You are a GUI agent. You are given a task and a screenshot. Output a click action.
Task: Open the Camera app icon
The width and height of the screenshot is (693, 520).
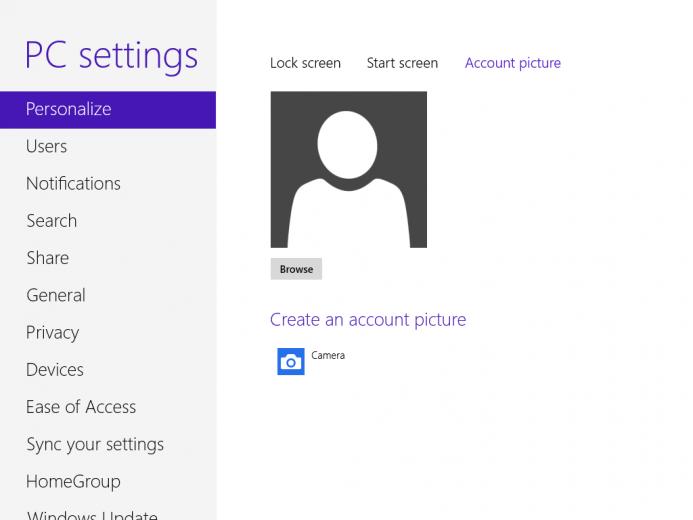coord(291,361)
